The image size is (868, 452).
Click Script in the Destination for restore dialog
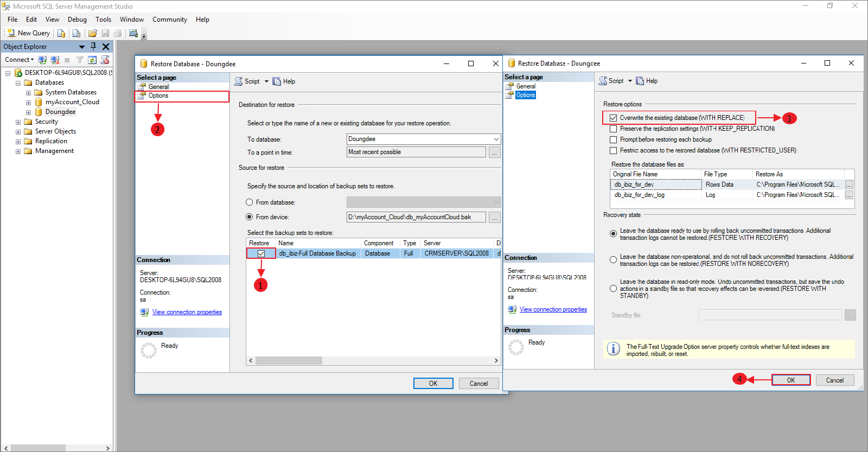247,81
